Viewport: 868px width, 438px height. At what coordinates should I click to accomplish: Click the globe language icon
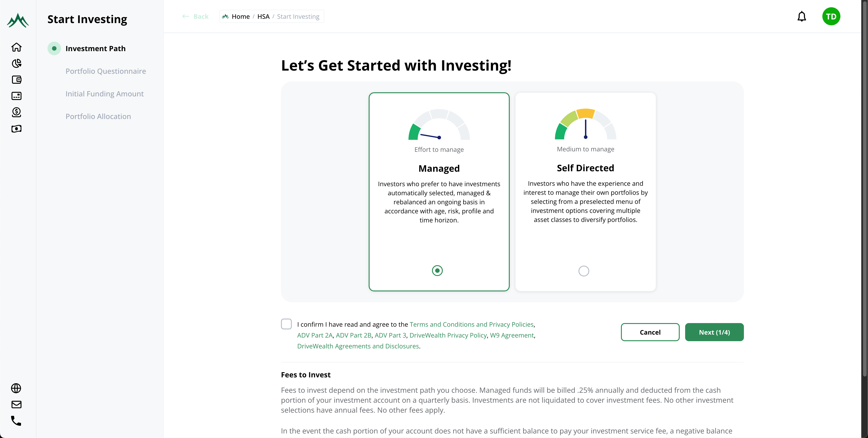coord(16,388)
